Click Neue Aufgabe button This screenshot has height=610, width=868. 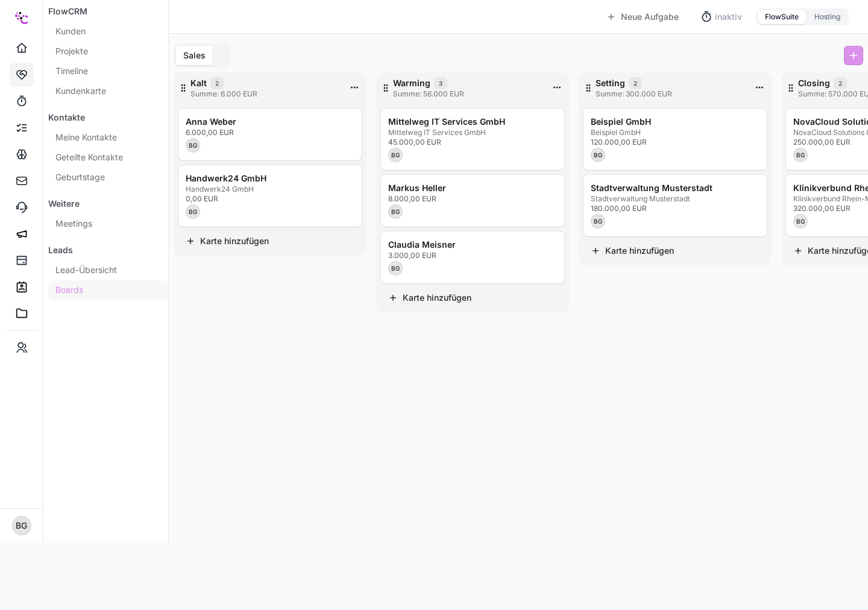(643, 17)
